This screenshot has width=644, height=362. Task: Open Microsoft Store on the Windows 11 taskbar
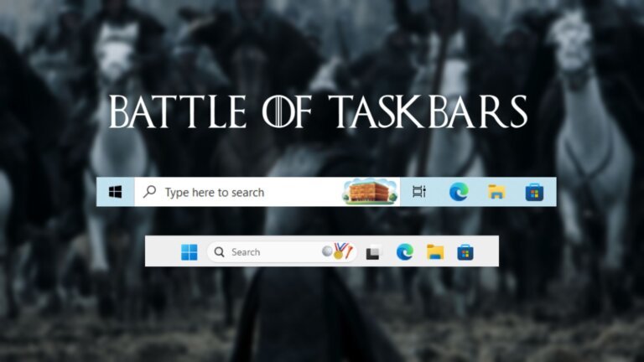pos(465,252)
